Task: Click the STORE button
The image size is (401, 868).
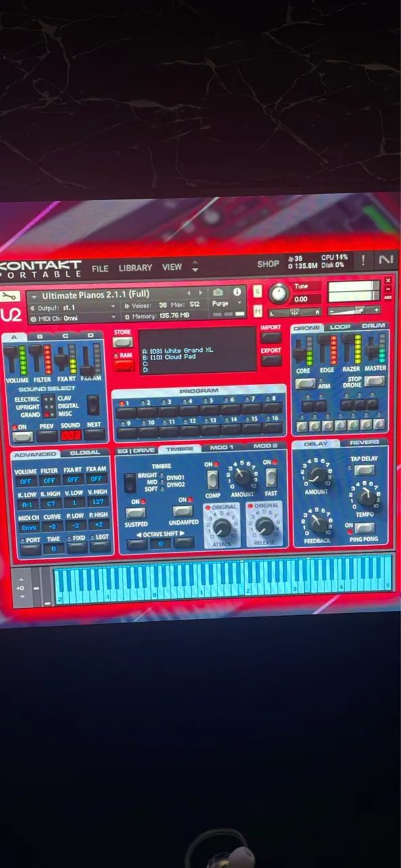Action: (x=123, y=342)
